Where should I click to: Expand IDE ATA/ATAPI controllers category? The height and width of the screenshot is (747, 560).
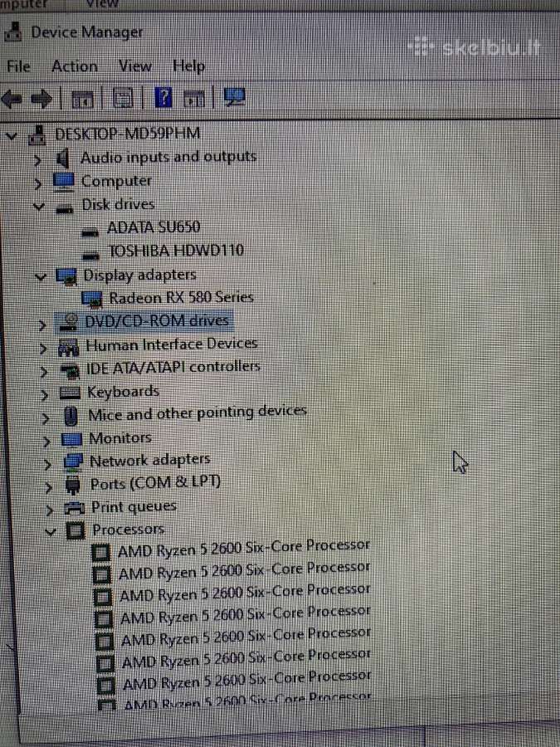44,372
